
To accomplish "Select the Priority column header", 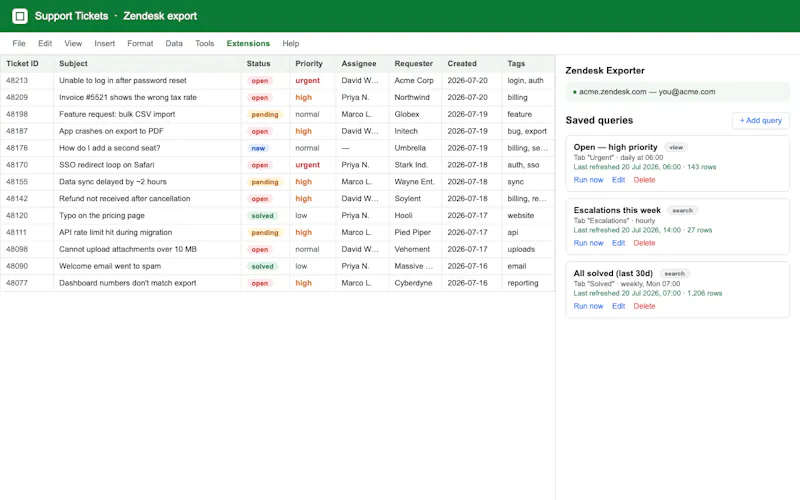I will tap(312, 64).
